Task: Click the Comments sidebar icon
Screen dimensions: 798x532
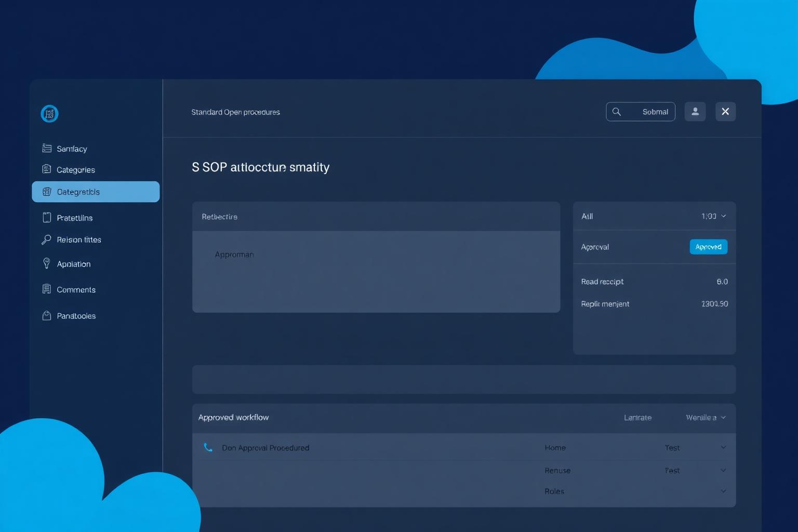Action: coord(47,289)
